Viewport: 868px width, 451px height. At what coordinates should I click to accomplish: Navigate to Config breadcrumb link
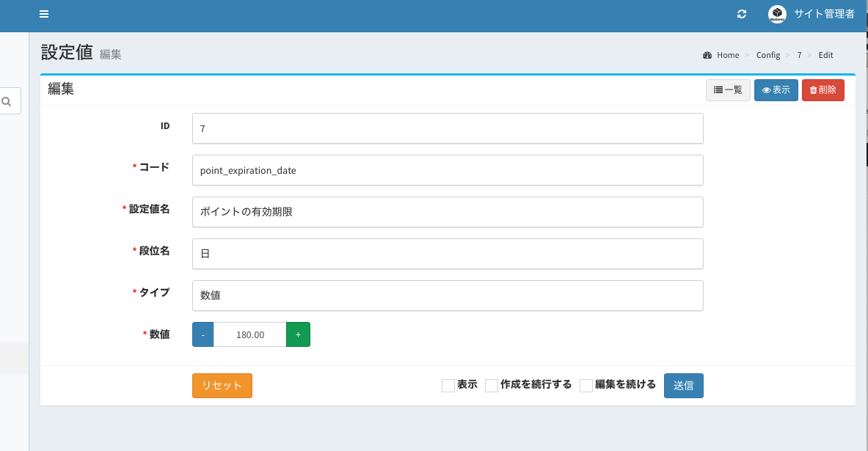[767, 56]
